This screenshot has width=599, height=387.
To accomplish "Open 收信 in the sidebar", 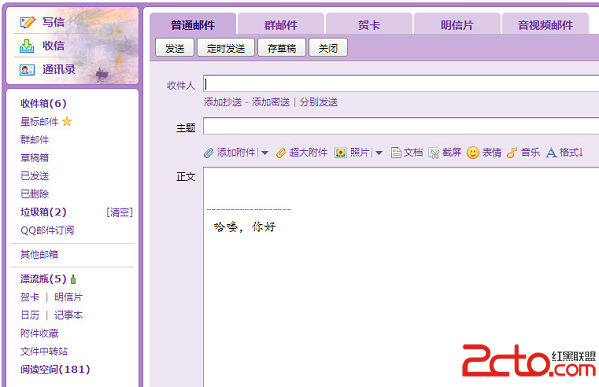I will click(x=53, y=46).
